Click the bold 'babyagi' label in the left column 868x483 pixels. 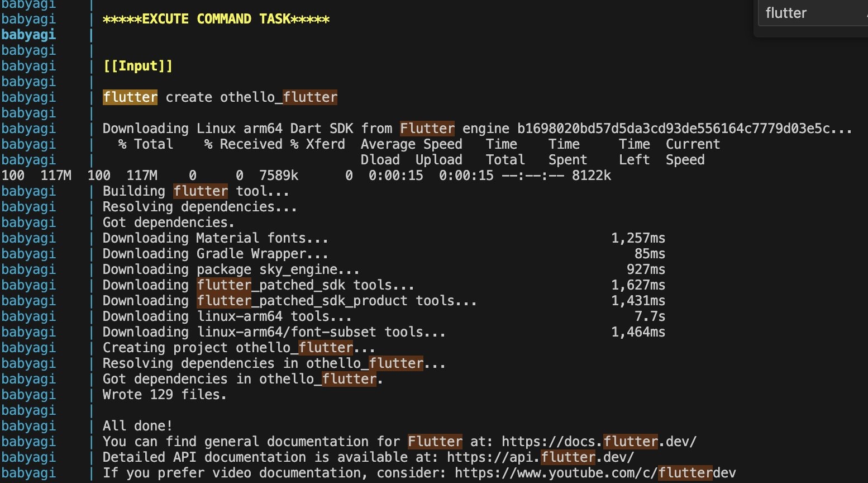28,35
